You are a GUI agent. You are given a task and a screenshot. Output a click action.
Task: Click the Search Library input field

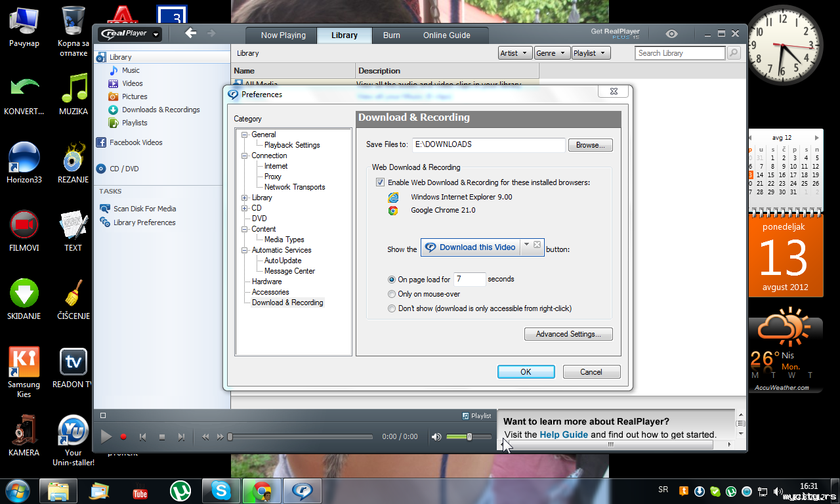[x=680, y=53]
